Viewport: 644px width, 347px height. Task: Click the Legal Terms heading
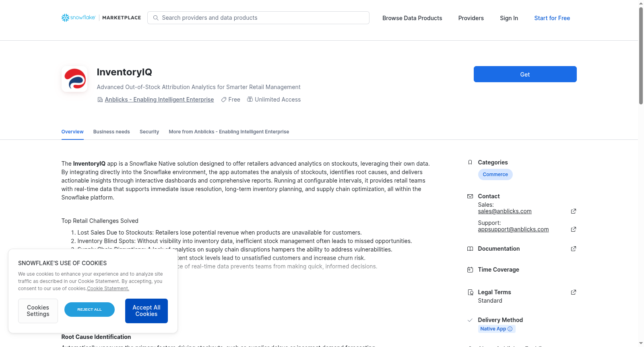pos(494,292)
